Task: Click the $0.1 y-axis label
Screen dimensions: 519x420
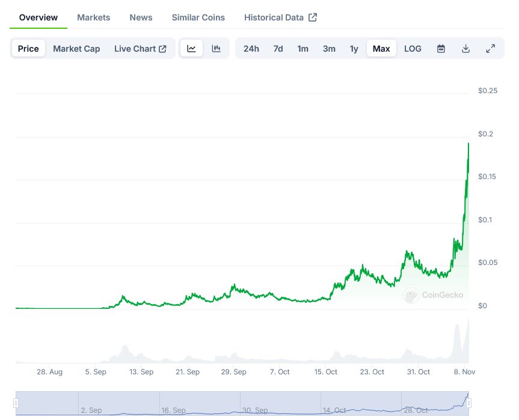Action: [x=485, y=220]
